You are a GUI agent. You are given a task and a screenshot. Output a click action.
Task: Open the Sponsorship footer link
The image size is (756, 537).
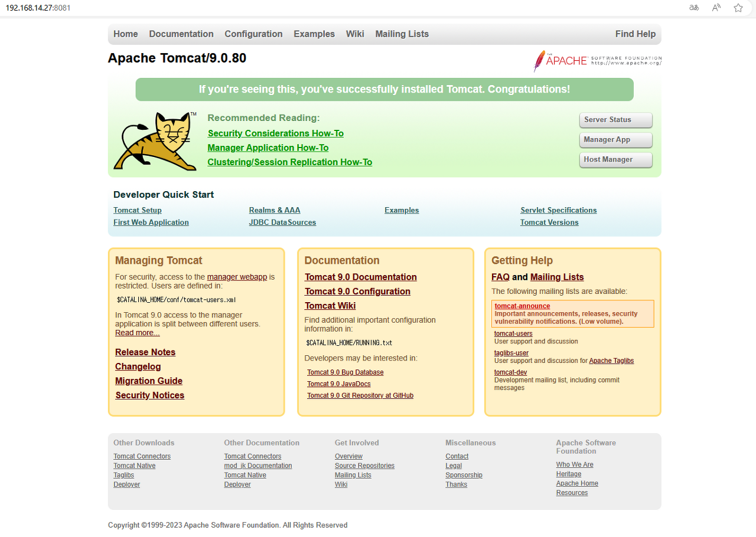tap(464, 475)
